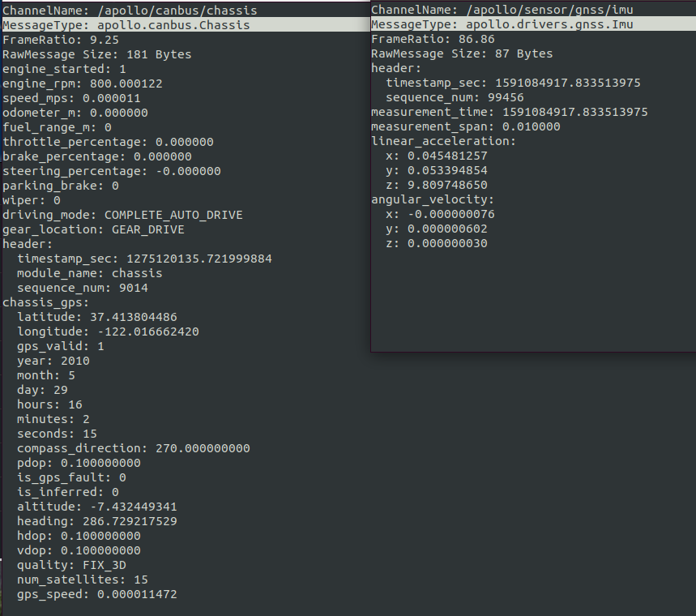
Task: Select the altitude -7.432449341 line
Action: 96,507
